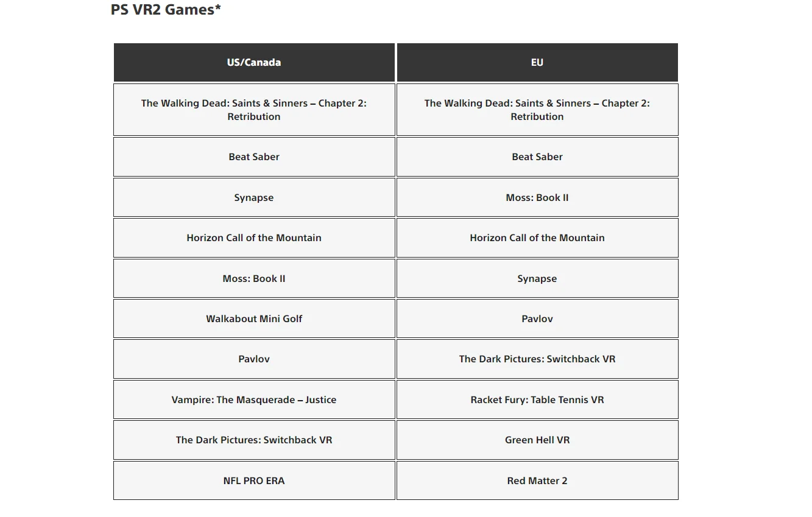
Task: Select Horizon Call of the Mountain under US/Canada
Action: point(254,237)
